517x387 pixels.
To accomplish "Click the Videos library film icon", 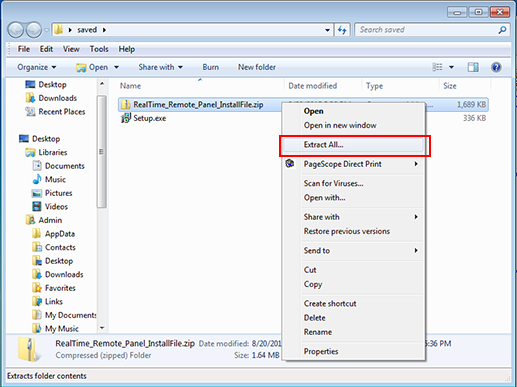I will click(37, 206).
